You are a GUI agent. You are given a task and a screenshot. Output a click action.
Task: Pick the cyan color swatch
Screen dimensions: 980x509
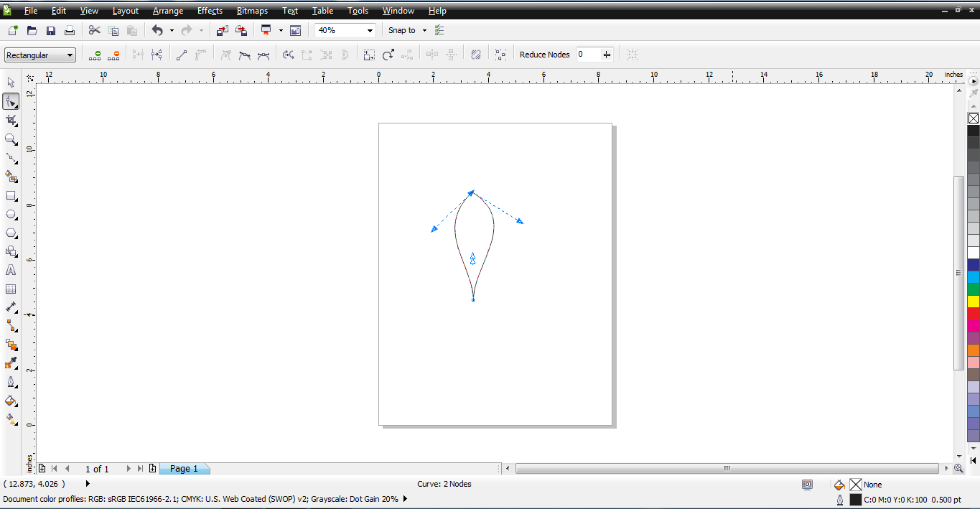click(x=974, y=277)
